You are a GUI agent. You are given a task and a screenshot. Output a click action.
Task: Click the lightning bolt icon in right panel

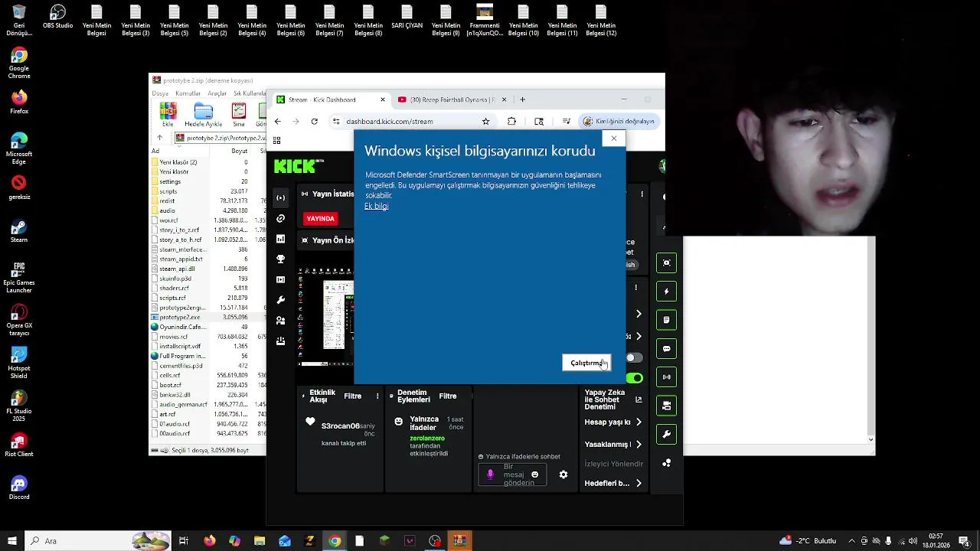tap(667, 292)
